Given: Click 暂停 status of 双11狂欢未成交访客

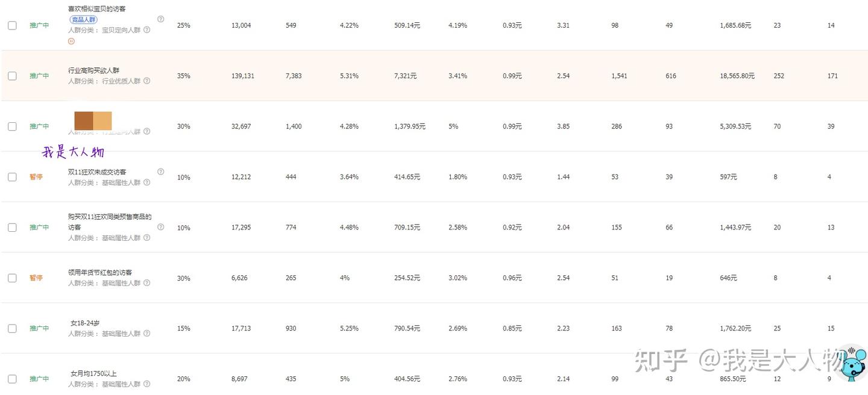Looking at the screenshot, I should 36,177.
